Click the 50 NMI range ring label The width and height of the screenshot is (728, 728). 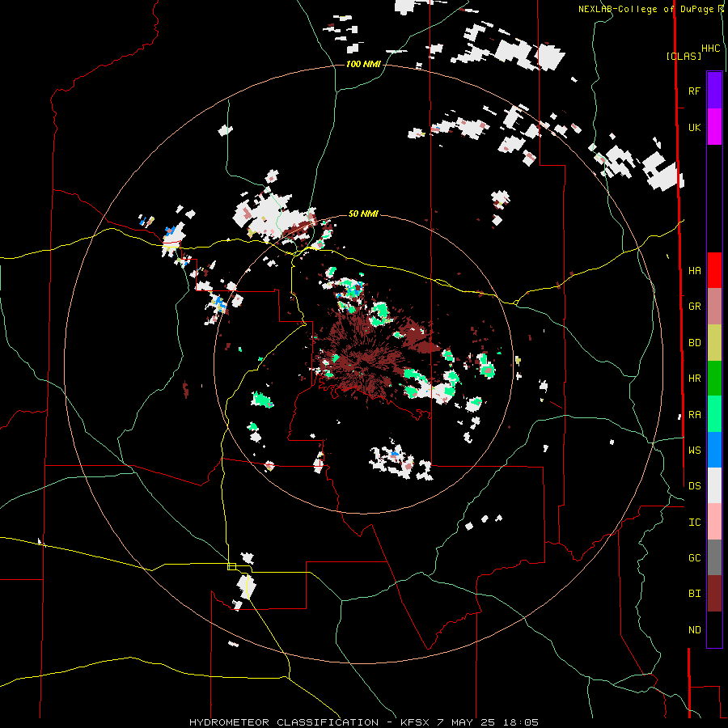pos(363,214)
